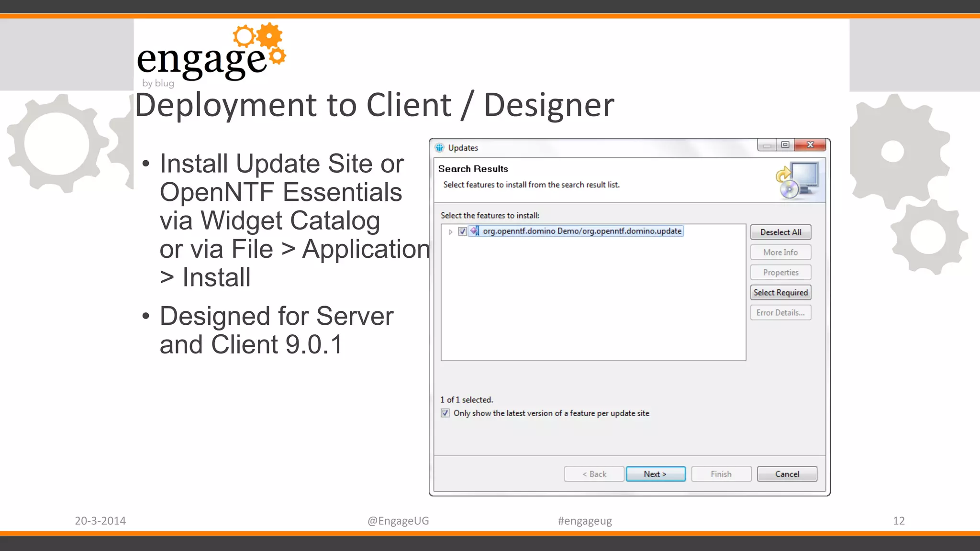Cancel the Updates dialog

[x=787, y=474]
